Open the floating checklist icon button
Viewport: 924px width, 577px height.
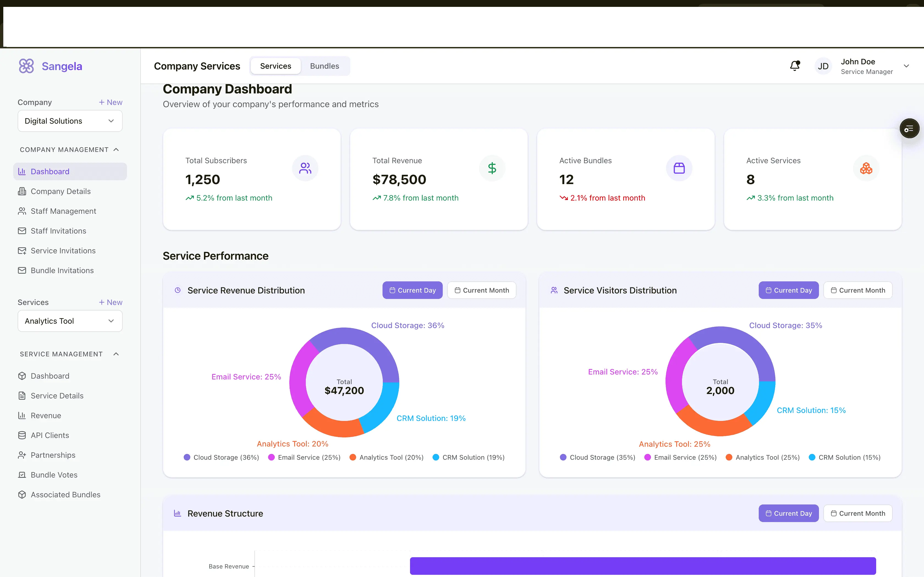point(909,129)
